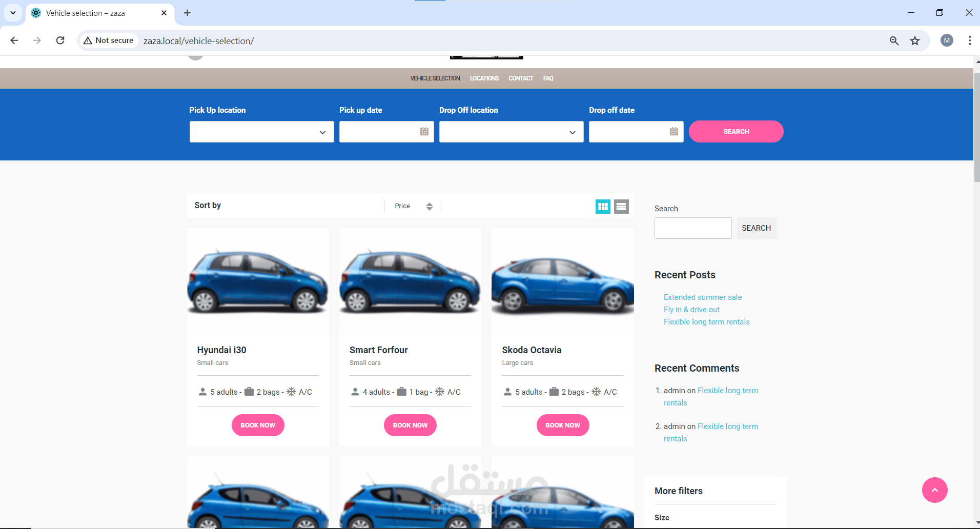
Task: Open the Chrome profile avatar M
Action: (947, 40)
